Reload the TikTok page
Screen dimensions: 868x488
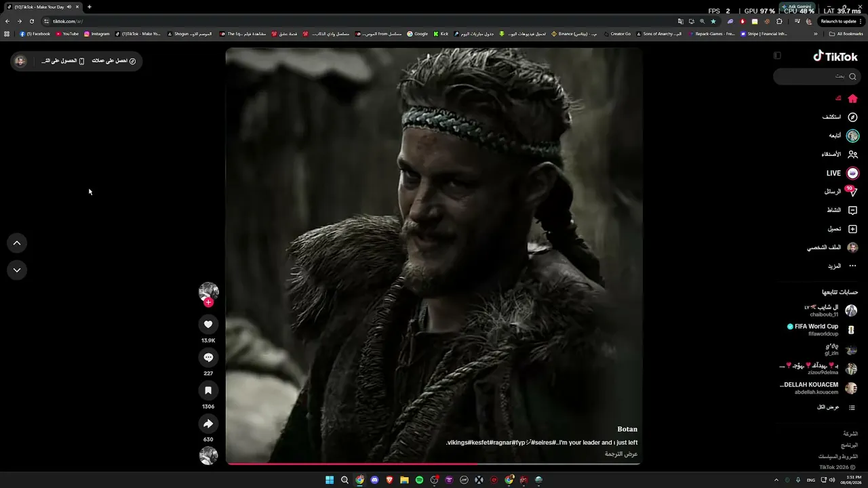(x=31, y=21)
